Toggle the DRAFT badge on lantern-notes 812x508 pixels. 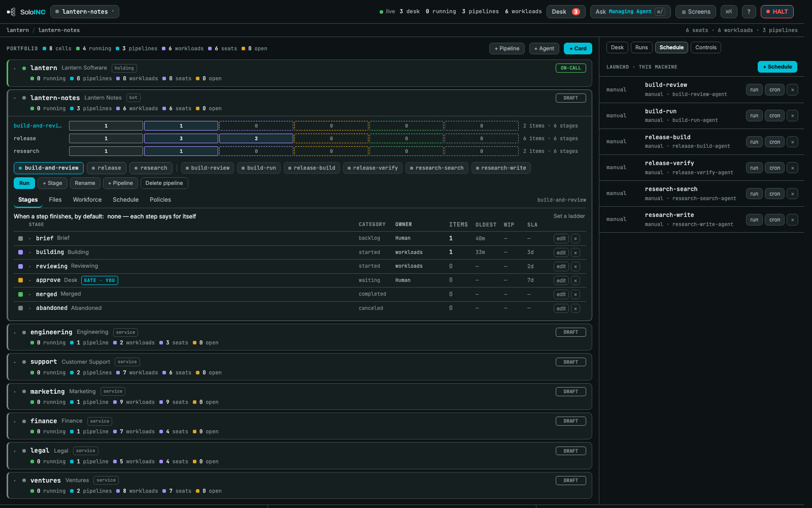point(570,98)
